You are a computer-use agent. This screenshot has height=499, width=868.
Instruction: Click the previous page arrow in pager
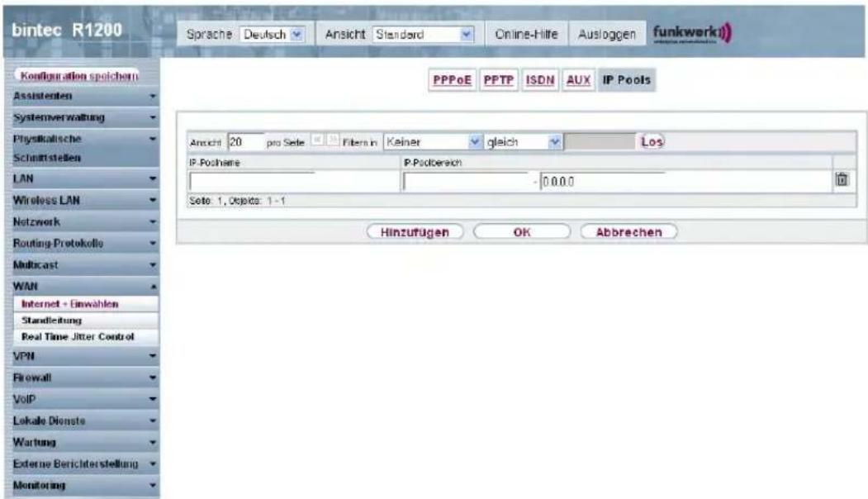coord(317,140)
